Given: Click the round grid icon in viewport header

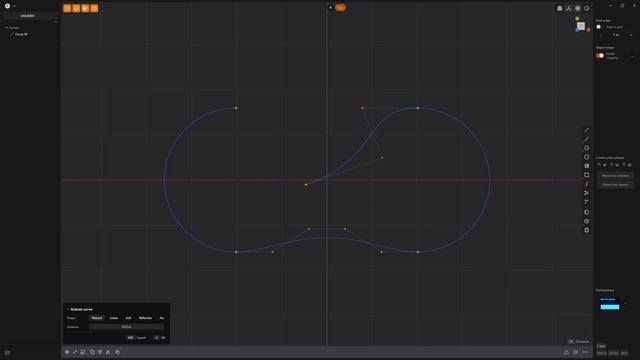Looking at the screenshot, I should point(578,8).
